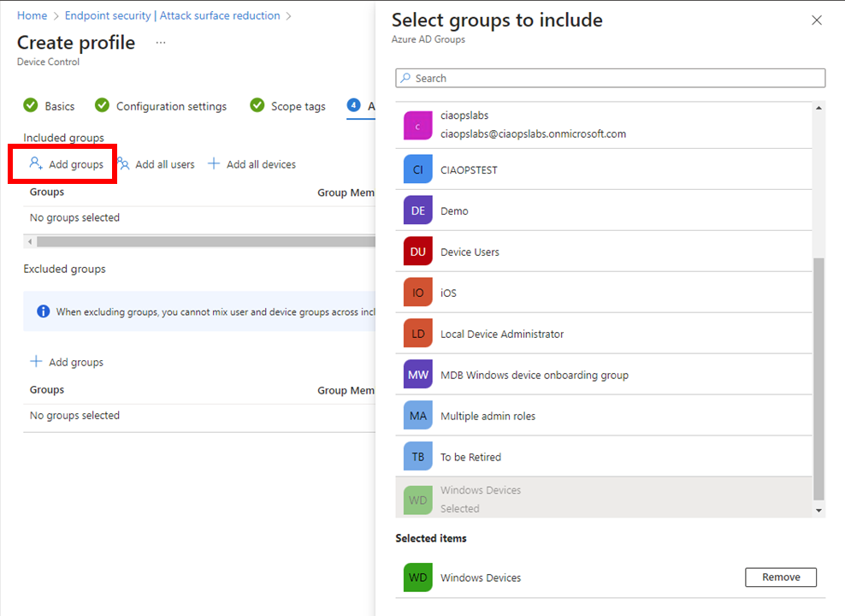Image resolution: width=845 pixels, height=616 pixels.
Task: Click Add all users under Included groups
Action: [x=157, y=164]
